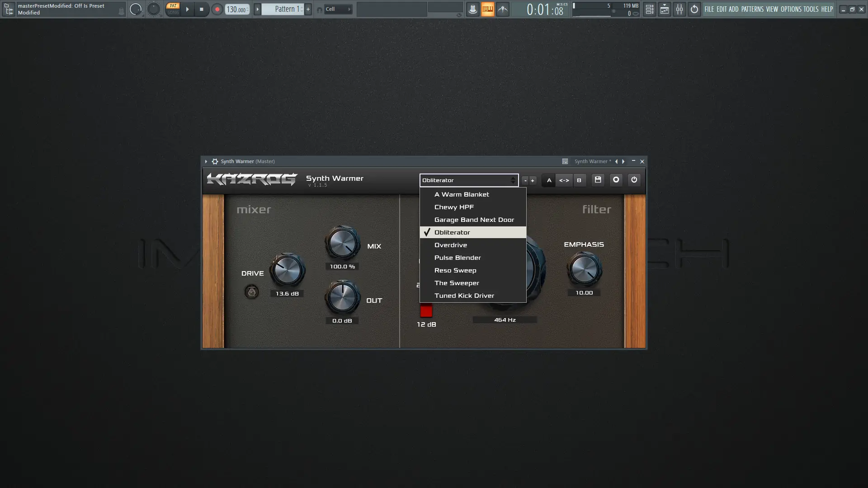Toggle the red 12 dB filter slope button
The image size is (868, 488).
[426, 311]
